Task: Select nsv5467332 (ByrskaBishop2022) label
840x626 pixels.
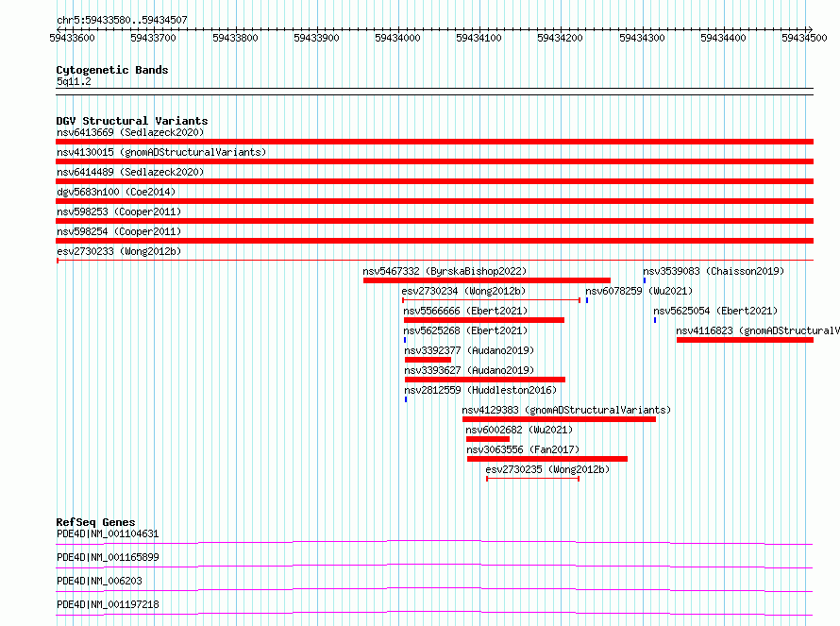Action: click(x=445, y=271)
